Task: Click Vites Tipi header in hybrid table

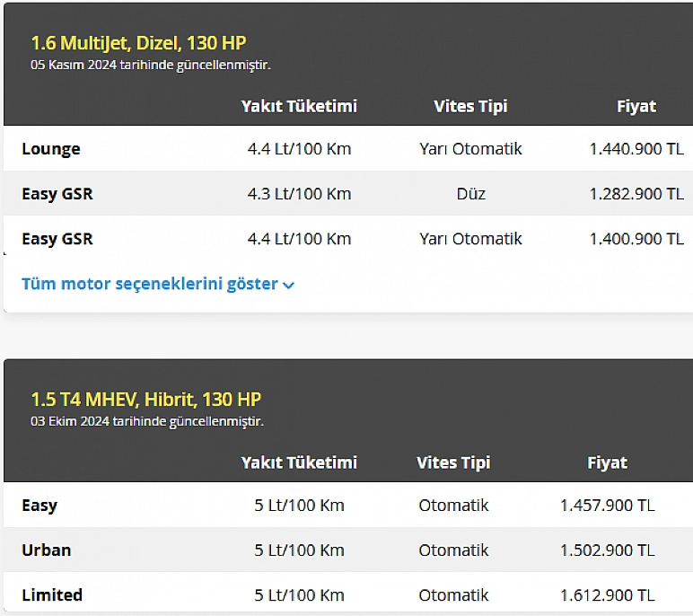Action: tap(453, 462)
